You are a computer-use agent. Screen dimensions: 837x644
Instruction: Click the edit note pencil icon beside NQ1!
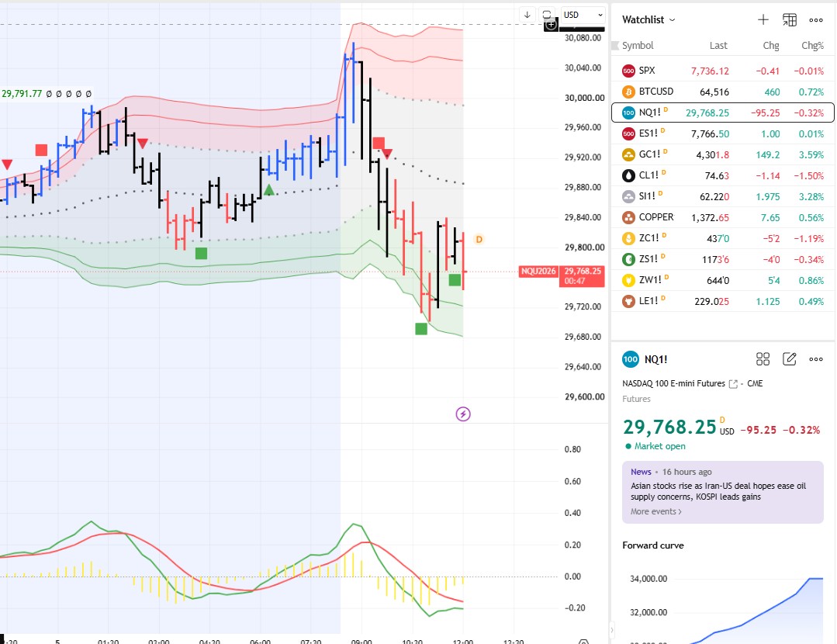tap(790, 358)
